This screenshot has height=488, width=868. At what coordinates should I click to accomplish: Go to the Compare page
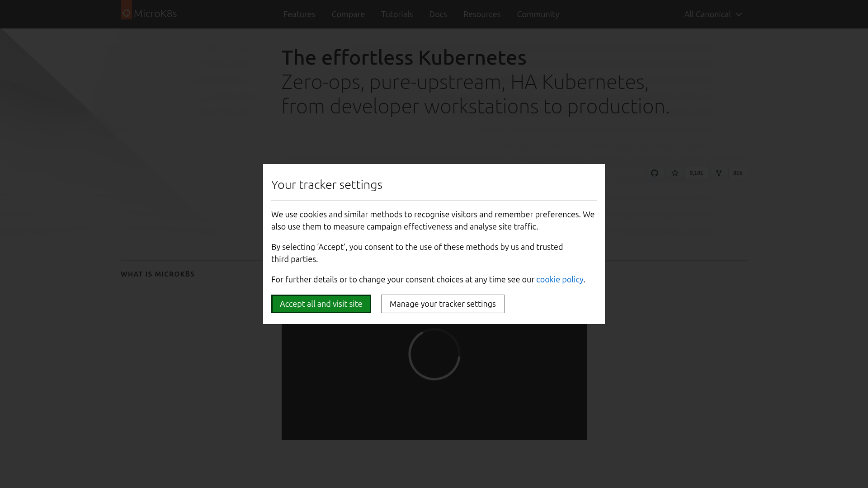point(348,14)
